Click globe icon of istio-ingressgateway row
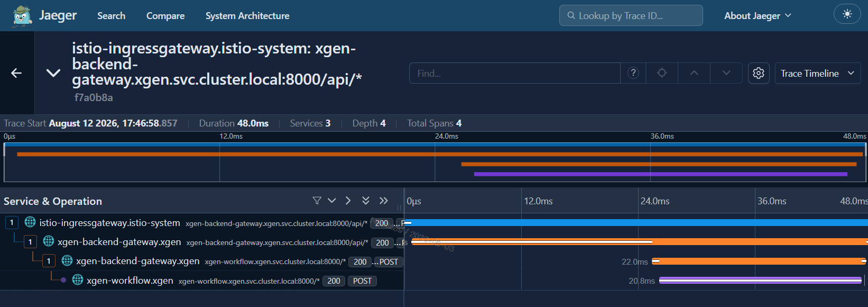Image resolution: width=868 pixels, height=307 pixels. (x=30, y=222)
